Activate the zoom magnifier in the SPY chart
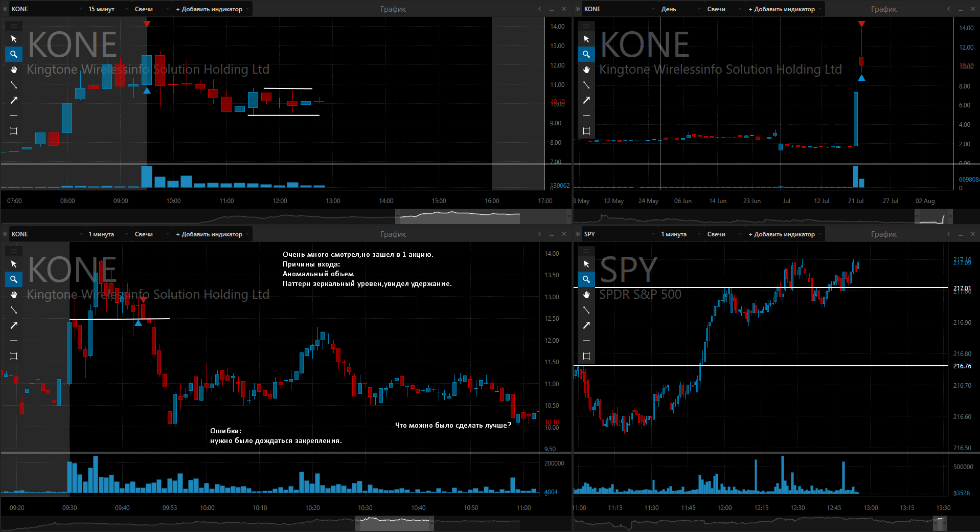Image resolution: width=980 pixels, height=532 pixels. (586, 279)
